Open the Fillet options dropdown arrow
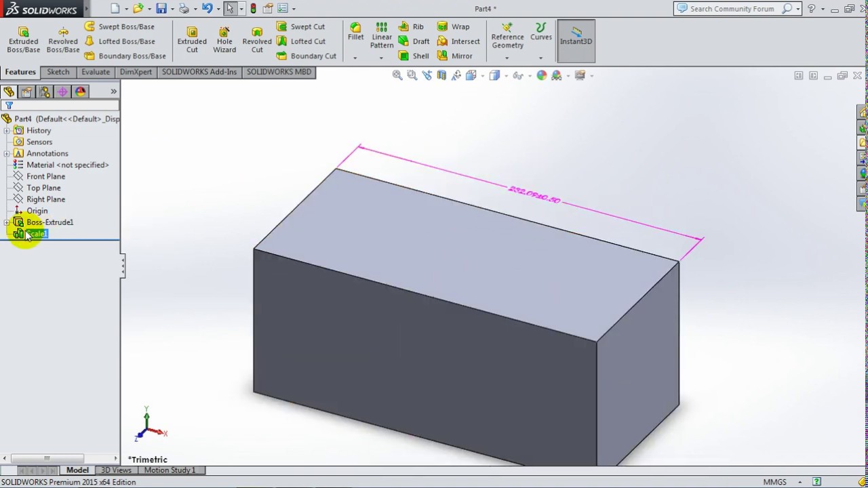Image resolution: width=868 pixels, height=488 pixels. 355,58
